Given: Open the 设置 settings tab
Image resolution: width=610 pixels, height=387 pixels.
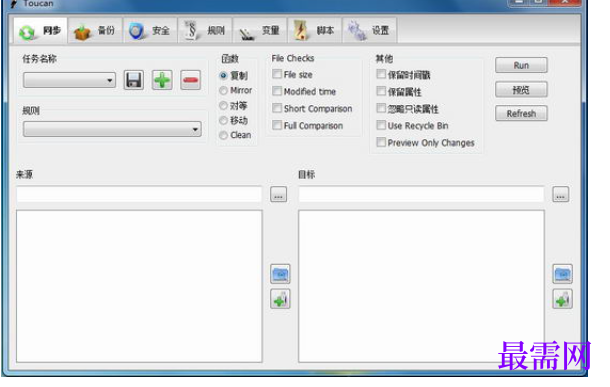Looking at the screenshot, I should pos(370,30).
